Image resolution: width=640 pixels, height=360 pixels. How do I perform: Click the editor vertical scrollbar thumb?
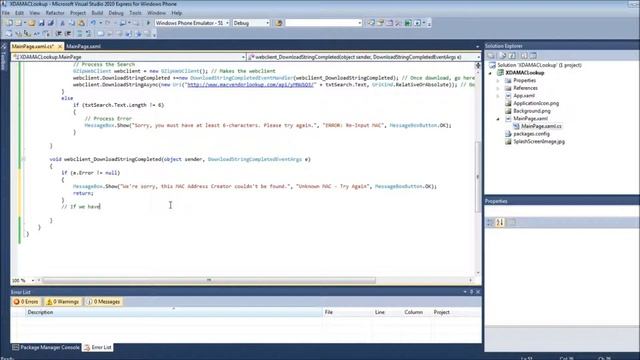pos(478,177)
